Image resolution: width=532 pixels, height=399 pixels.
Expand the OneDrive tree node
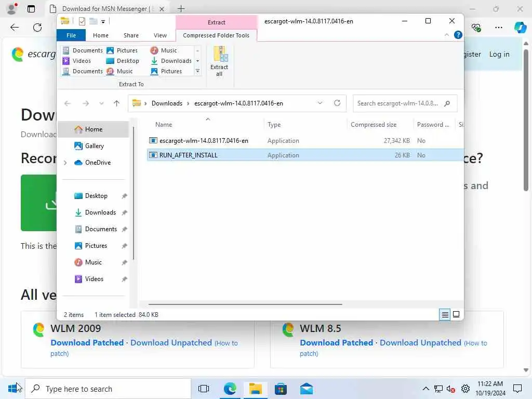tap(65, 163)
